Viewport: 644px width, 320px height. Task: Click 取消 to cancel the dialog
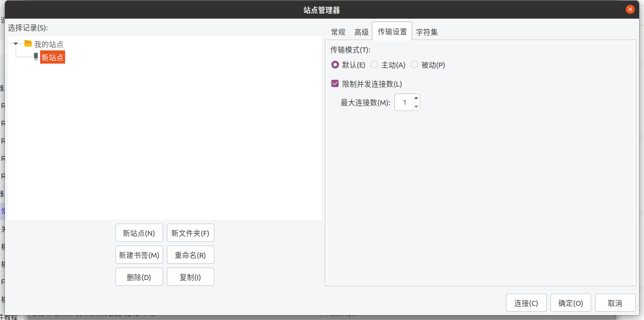point(615,303)
